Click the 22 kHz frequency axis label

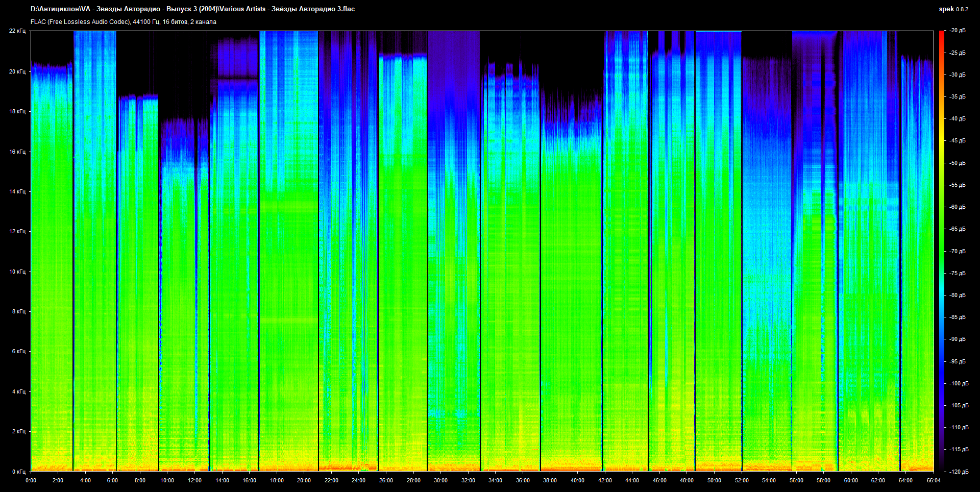(17, 31)
